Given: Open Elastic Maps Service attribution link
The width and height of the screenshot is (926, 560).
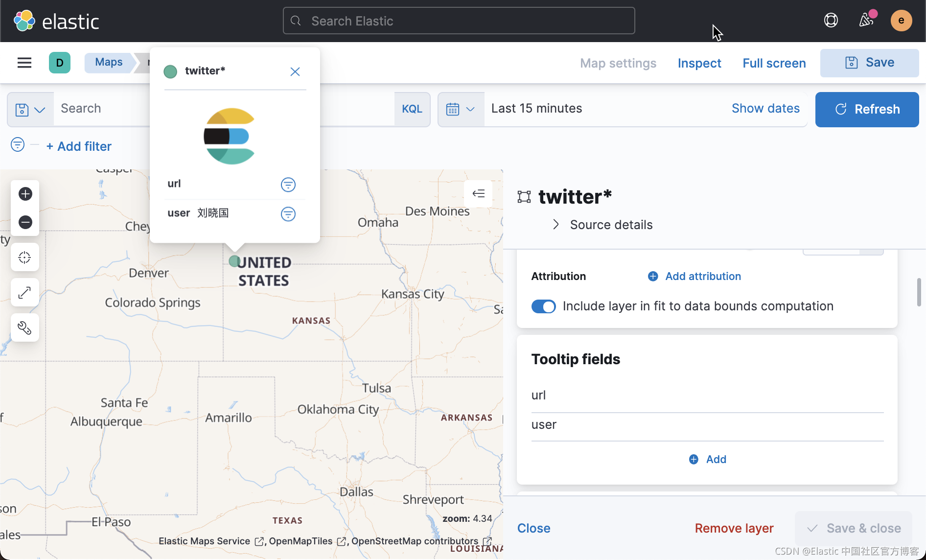Looking at the screenshot, I should tap(211, 541).
